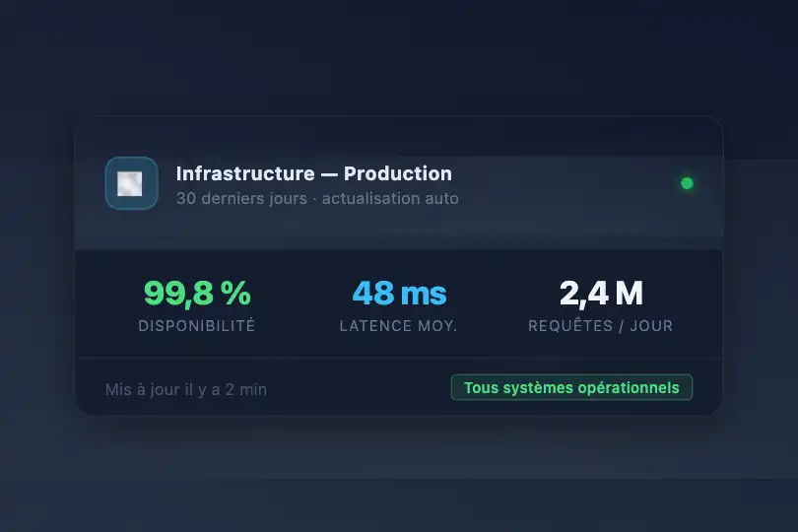The image size is (798, 532).
Task: Click the REQUÊTES / JOUR label
Action: pos(601,326)
